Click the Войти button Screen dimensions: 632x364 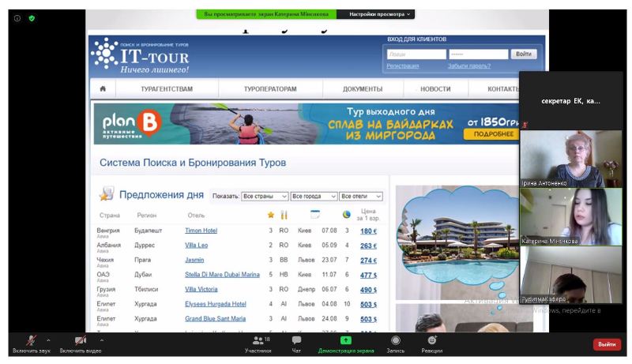[524, 54]
